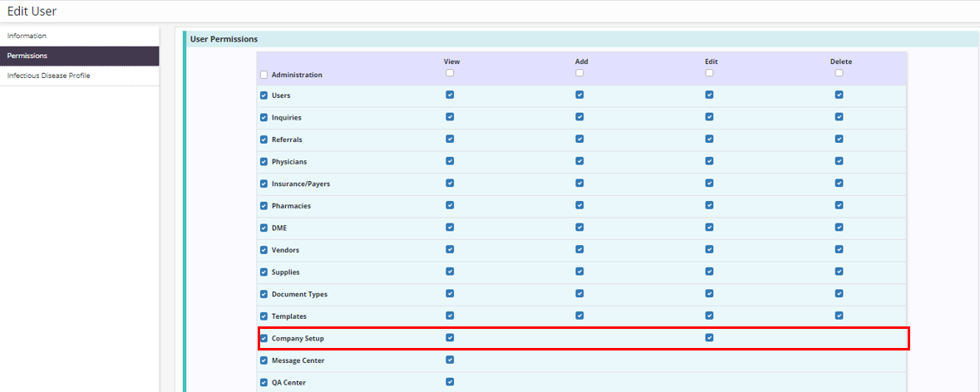Uncheck the QA Center row checkbox
This screenshot has width=980, height=392.
click(264, 383)
